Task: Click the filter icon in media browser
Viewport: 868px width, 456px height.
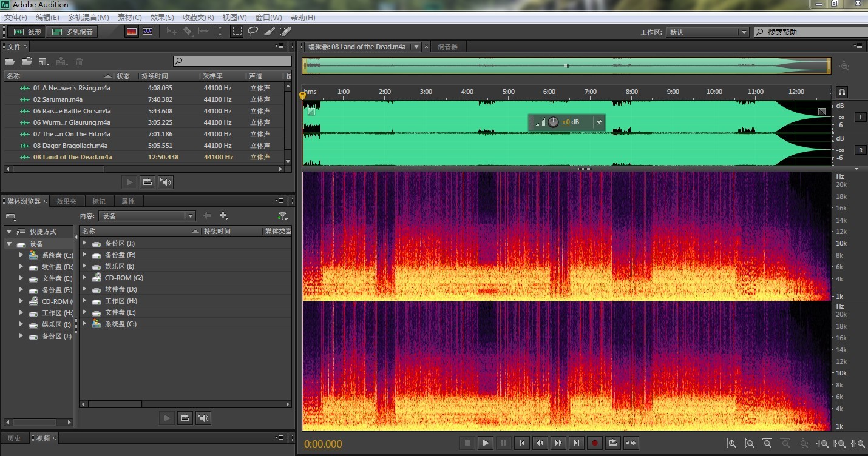Action: pos(282,216)
